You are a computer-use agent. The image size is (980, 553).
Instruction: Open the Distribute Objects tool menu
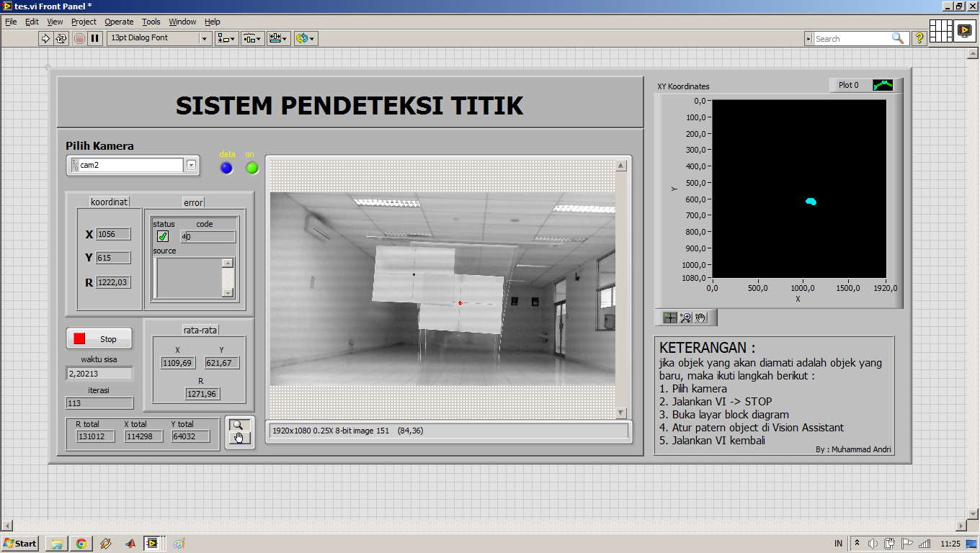(252, 38)
